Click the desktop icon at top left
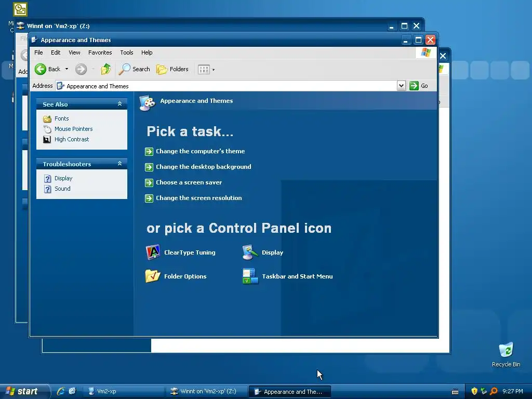Image resolution: width=532 pixels, height=399 pixels. click(x=20, y=9)
